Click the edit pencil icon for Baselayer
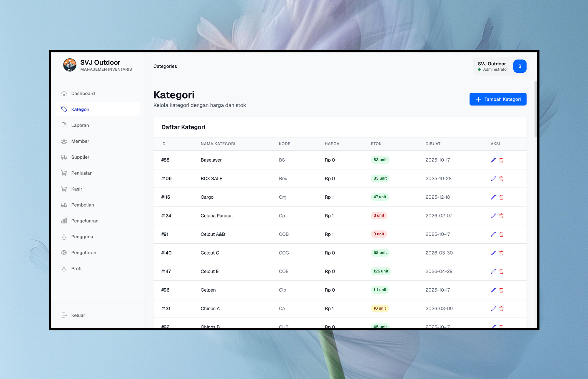Image resolution: width=588 pixels, height=379 pixels. (x=493, y=160)
